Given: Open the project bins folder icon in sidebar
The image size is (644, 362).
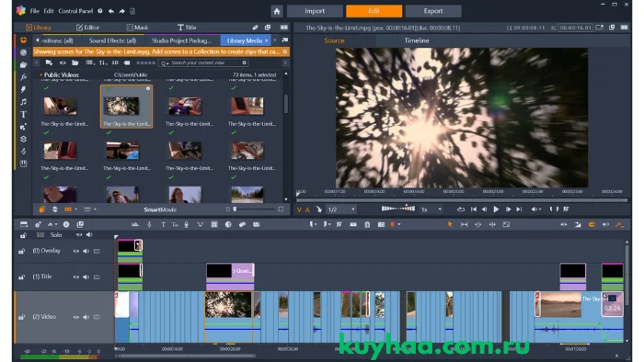Looking at the screenshot, I should coord(23,65).
